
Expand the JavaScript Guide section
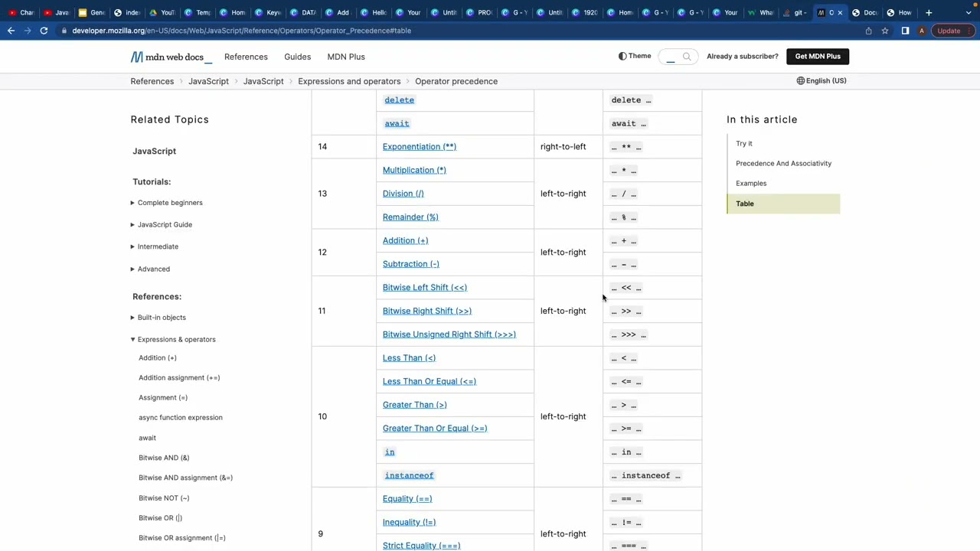coord(161,224)
